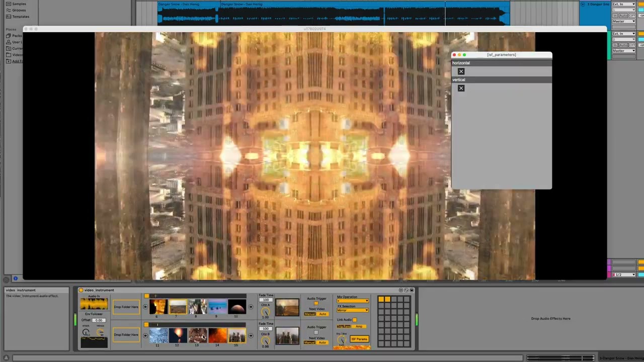Set Channel A Next Video to Auto
The width and height of the screenshot is (644, 362).
coord(323,314)
